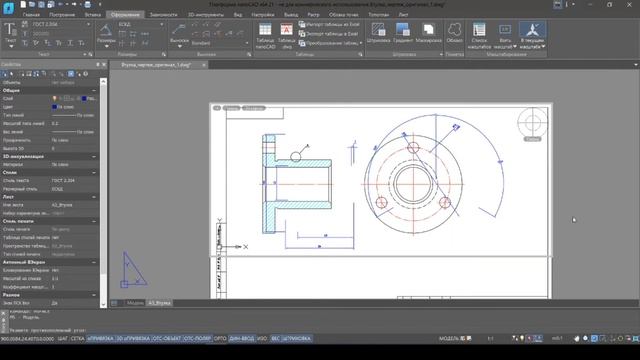Click the New document icon in quick access bar
This screenshot has height=360, width=640.
pos(23,4)
